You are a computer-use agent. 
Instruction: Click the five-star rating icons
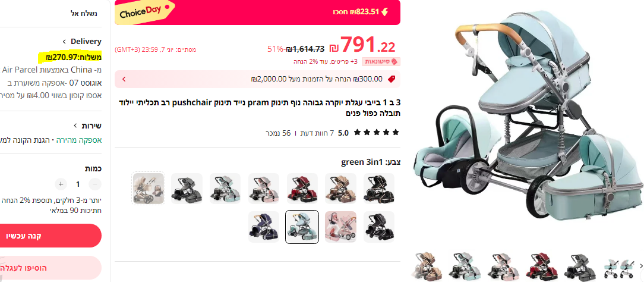click(376, 132)
